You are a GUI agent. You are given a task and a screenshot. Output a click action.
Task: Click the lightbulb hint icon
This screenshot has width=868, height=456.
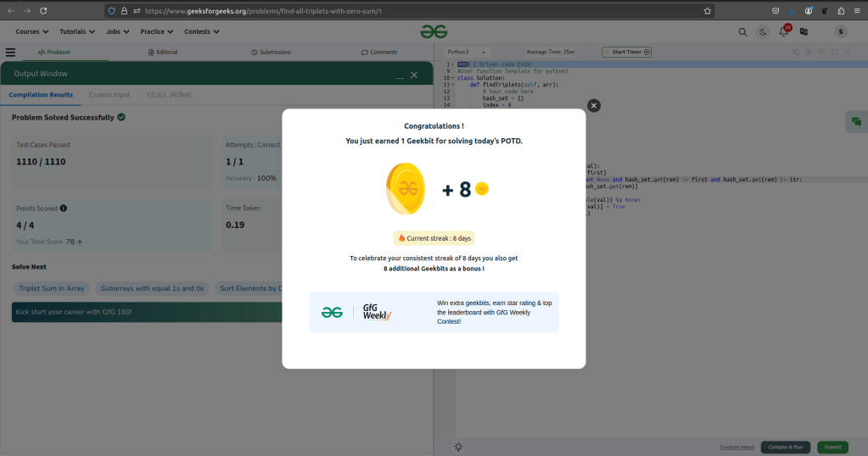point(459,447)
